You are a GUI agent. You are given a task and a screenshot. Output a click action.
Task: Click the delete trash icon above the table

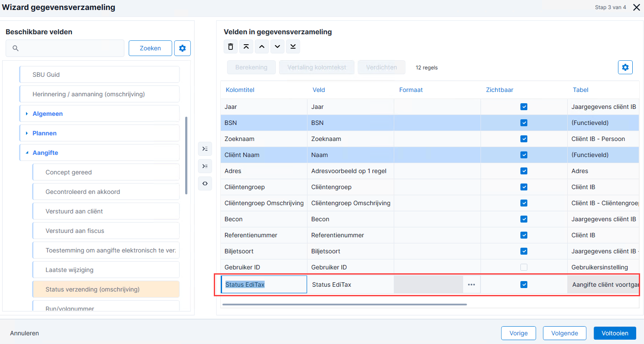click(x=230, y=46)
